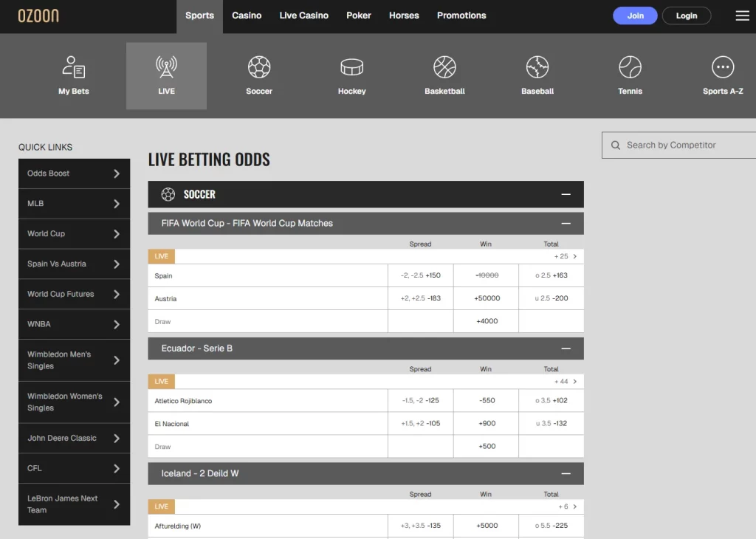Collapse Ecuador - Serie B section
The width and height of the screenshot is (756, 539).
tap(566, 349)
